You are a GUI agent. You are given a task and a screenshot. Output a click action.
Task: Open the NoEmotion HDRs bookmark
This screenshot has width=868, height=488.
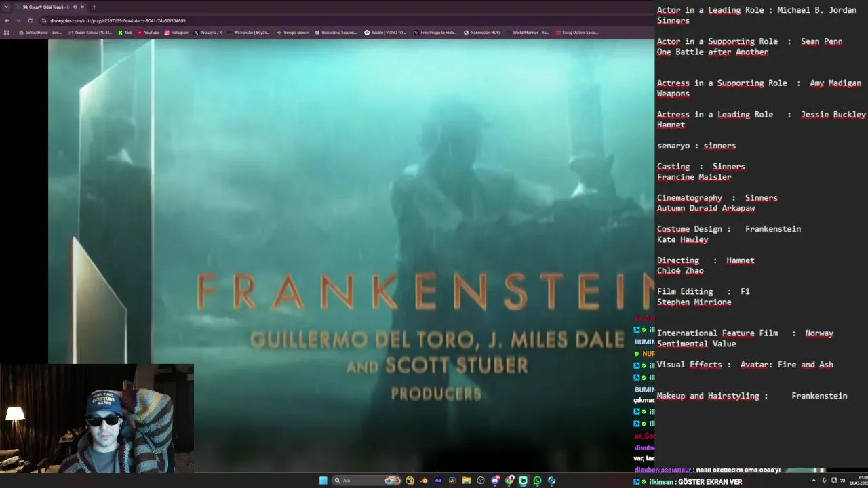482,33
